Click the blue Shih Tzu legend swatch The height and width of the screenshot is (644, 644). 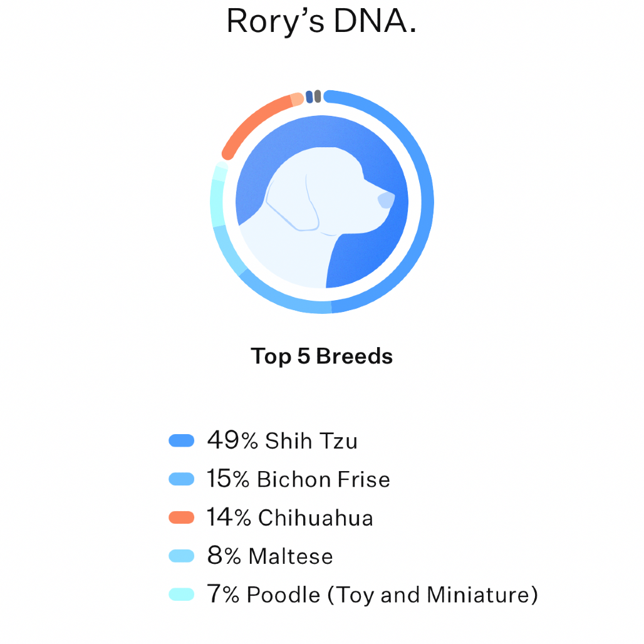181,440
